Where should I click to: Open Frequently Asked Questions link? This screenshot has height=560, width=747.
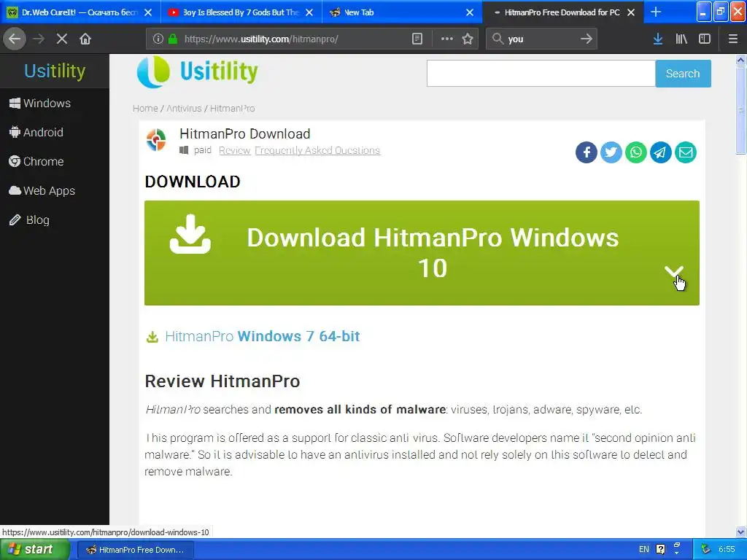point(317,150)
